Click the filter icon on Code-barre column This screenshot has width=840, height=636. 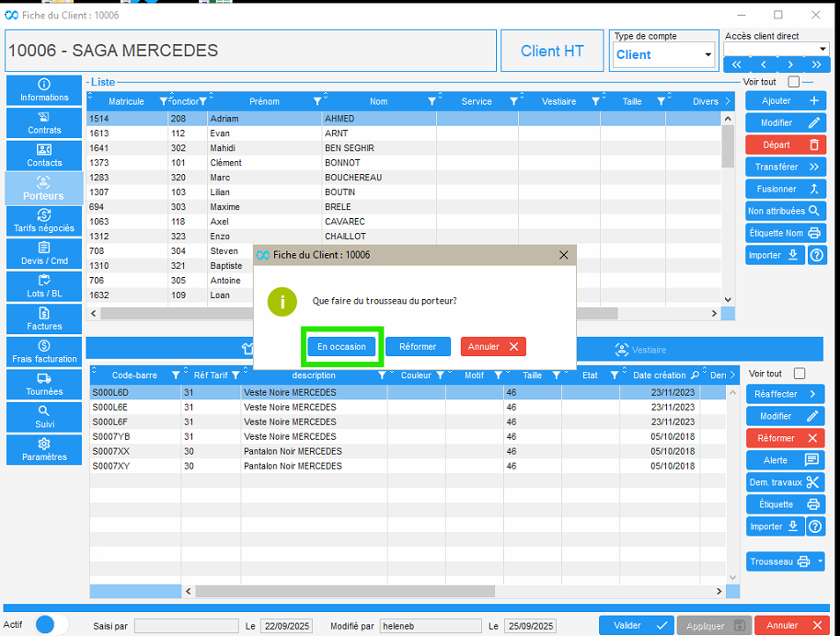pyautogui.click(x=175, y=376)
